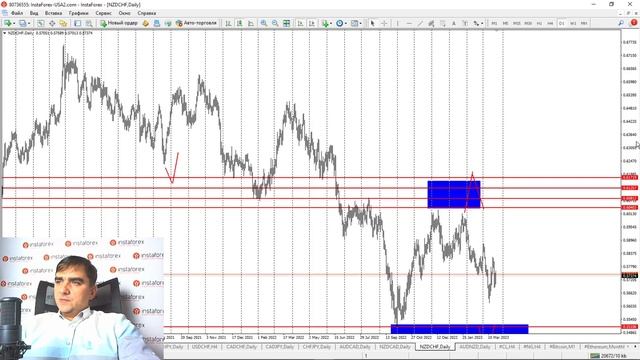Open the Periods clock dropdown
This screenshot has width=640, height=360.
(x=341, y=23)
